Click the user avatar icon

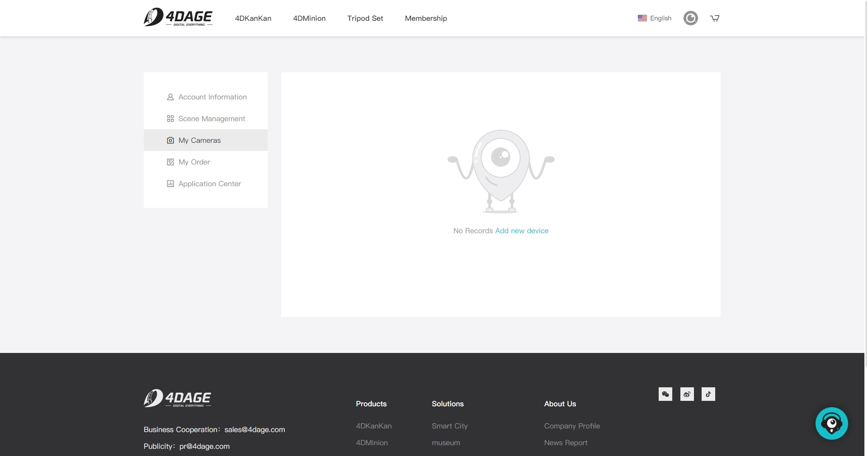click(x=690, y=18)
